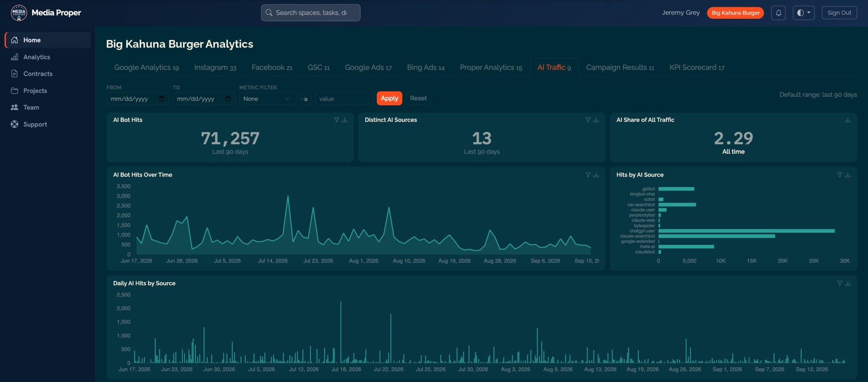Switch to the Google Ads tab
This screenshot has height=382, width=868.
368,67
